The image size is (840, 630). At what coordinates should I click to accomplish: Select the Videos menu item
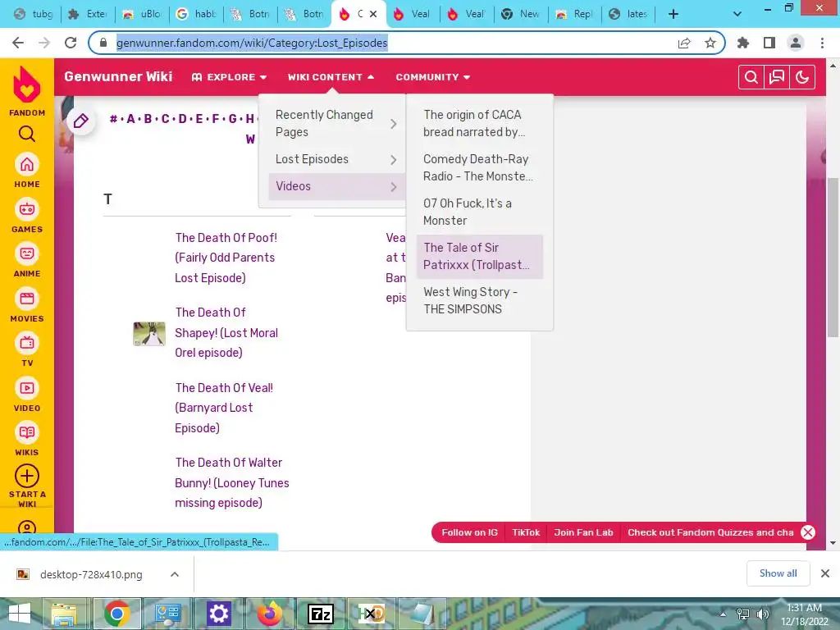point(336,186)
